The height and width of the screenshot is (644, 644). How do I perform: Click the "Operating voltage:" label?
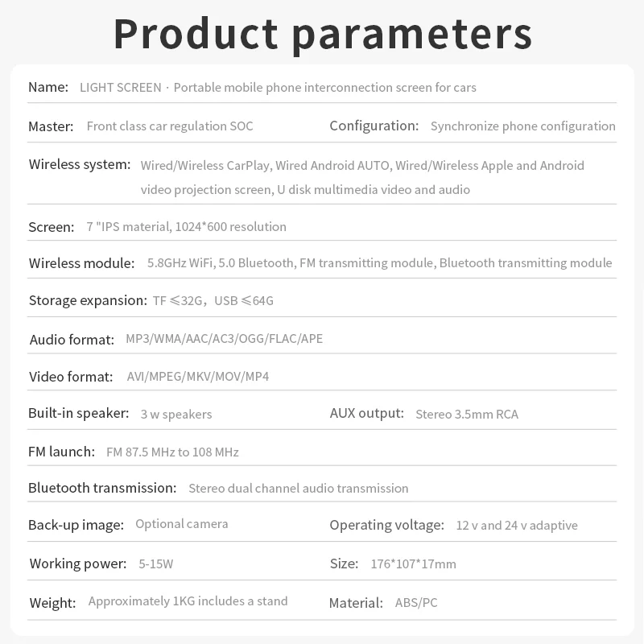(x=386, y=525)
